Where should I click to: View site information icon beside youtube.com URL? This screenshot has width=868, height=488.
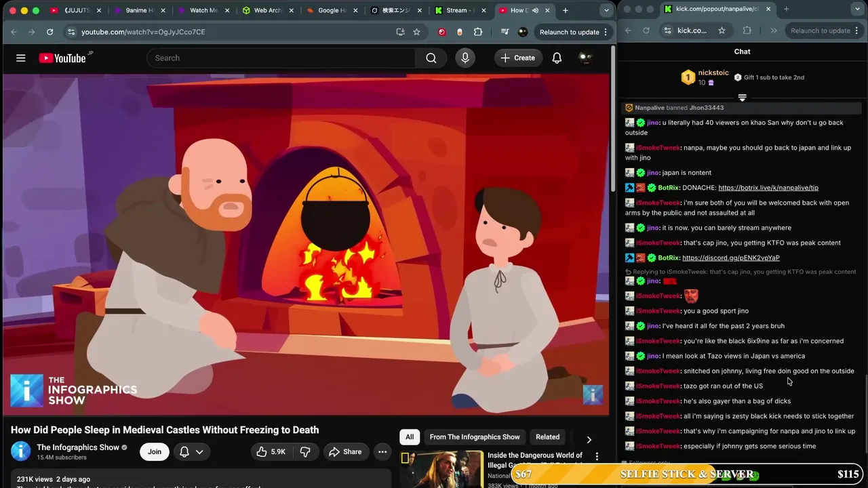[71, 32]
